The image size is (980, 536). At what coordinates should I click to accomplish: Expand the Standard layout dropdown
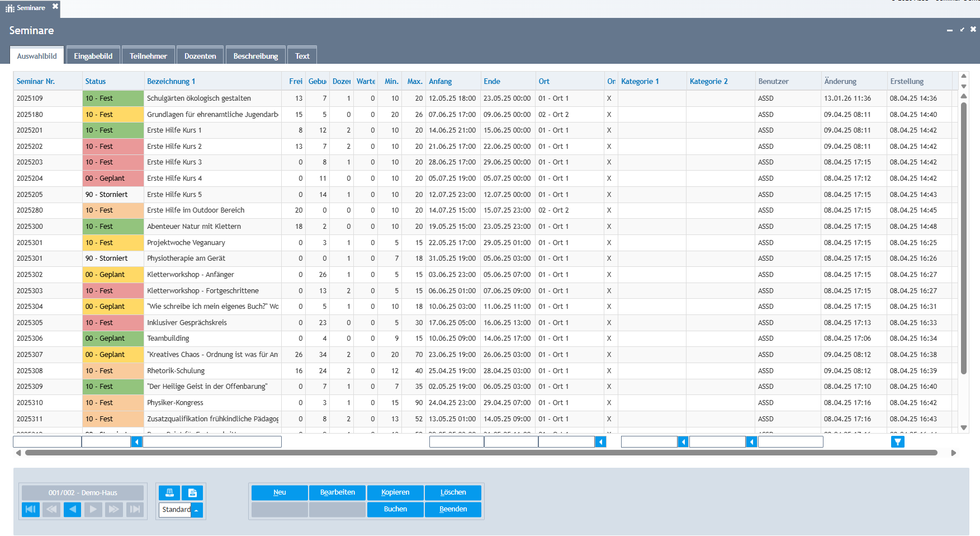coord(197,510)
